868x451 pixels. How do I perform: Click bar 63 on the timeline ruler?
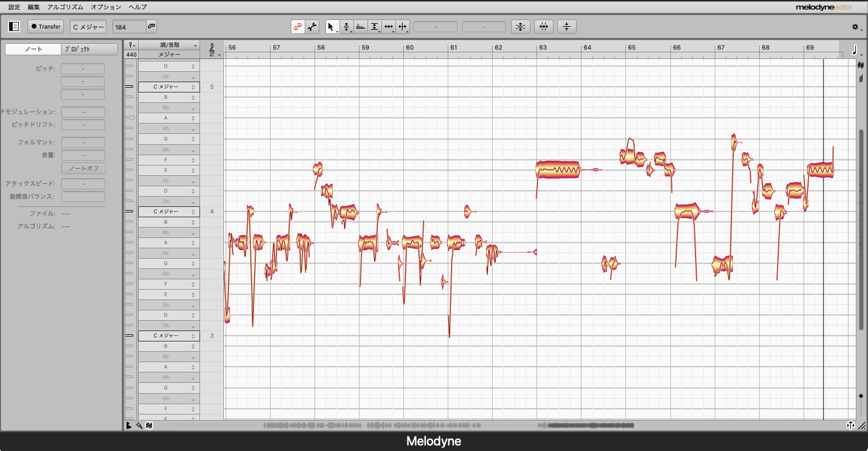click(x=543, y=47)
